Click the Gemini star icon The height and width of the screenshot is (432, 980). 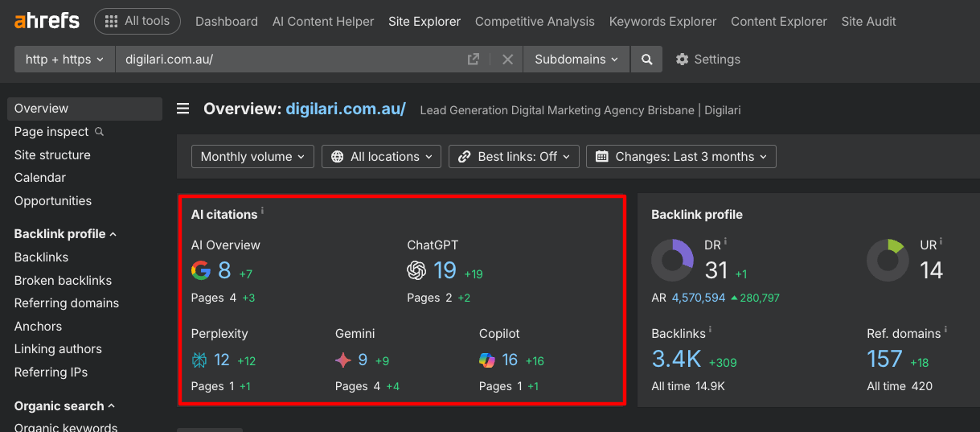point(343,360)
